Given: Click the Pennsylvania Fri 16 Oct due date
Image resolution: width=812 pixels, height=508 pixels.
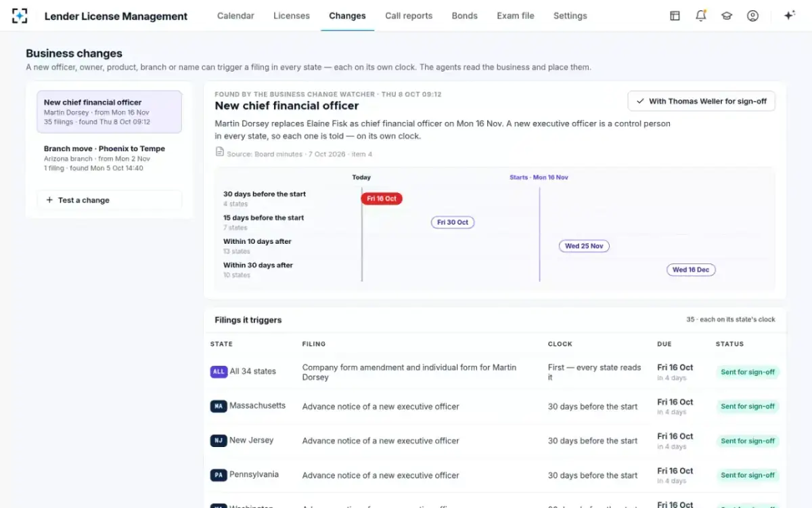Looking at the screenshot, I should pyautogui.click(x=675, y=471).
